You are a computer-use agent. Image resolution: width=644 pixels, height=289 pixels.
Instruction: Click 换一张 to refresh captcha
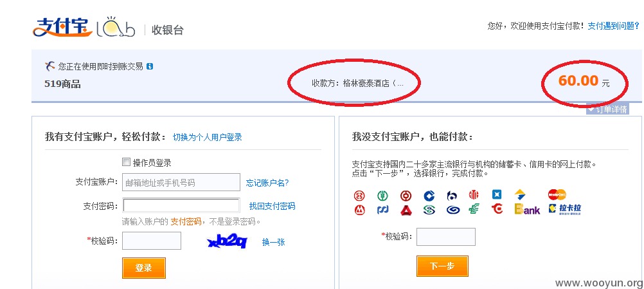tap(274, 242)
